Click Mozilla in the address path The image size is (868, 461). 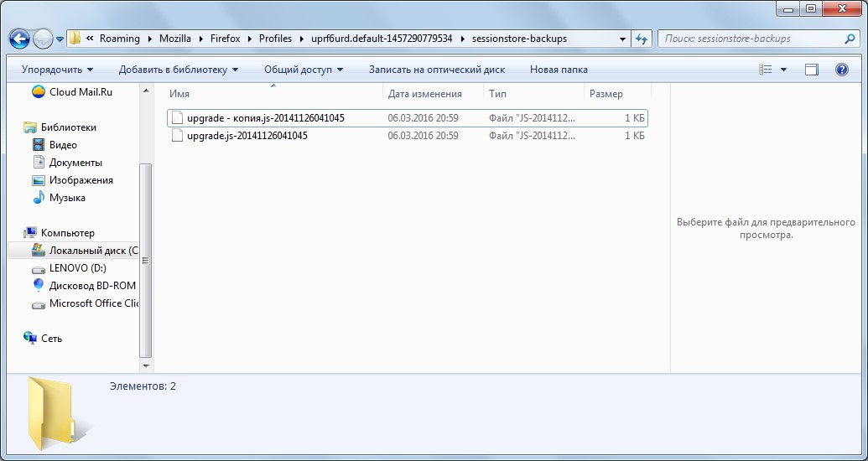pyautogui.click(x=175, y=39)
